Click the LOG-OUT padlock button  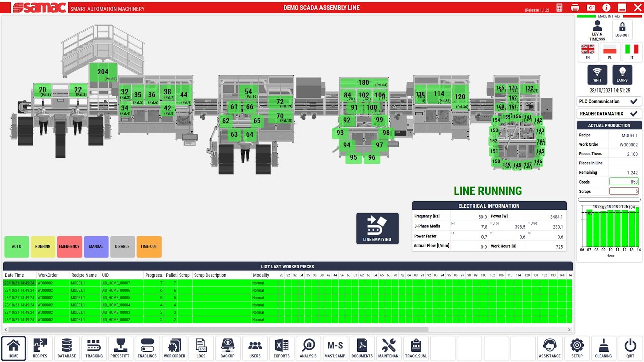click(622, 30)
